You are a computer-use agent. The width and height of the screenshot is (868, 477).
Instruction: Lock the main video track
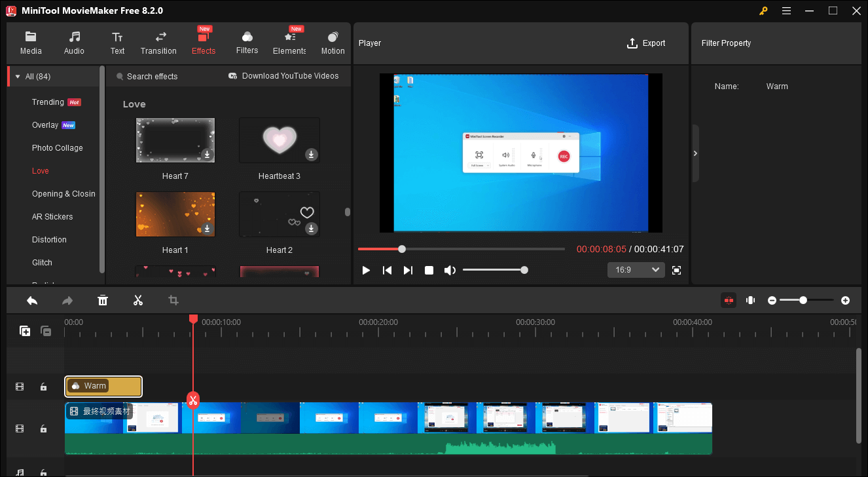pyautogui.click(x=43, y=429)
